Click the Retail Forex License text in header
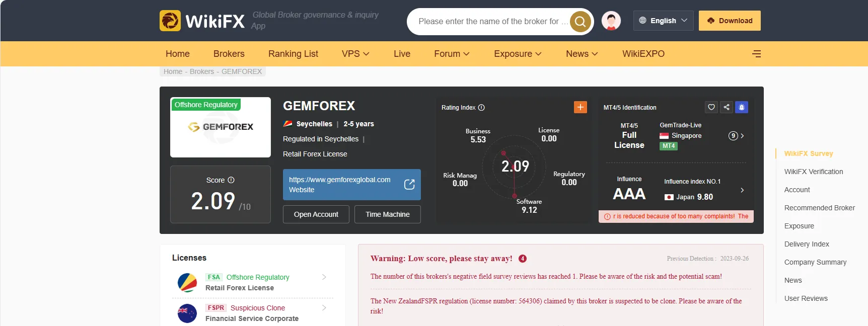This screenshot has width=868, height=326. [315, 154]
